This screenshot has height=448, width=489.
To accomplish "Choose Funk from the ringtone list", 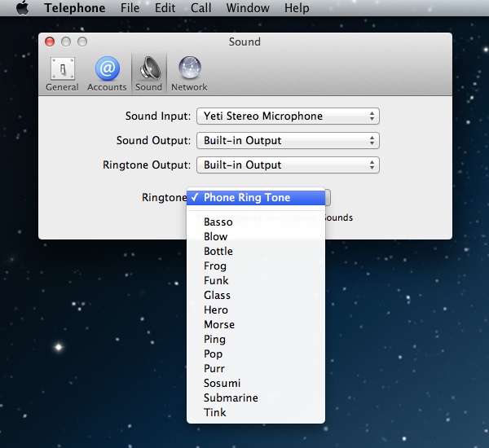I will click(x=256, y=280).
